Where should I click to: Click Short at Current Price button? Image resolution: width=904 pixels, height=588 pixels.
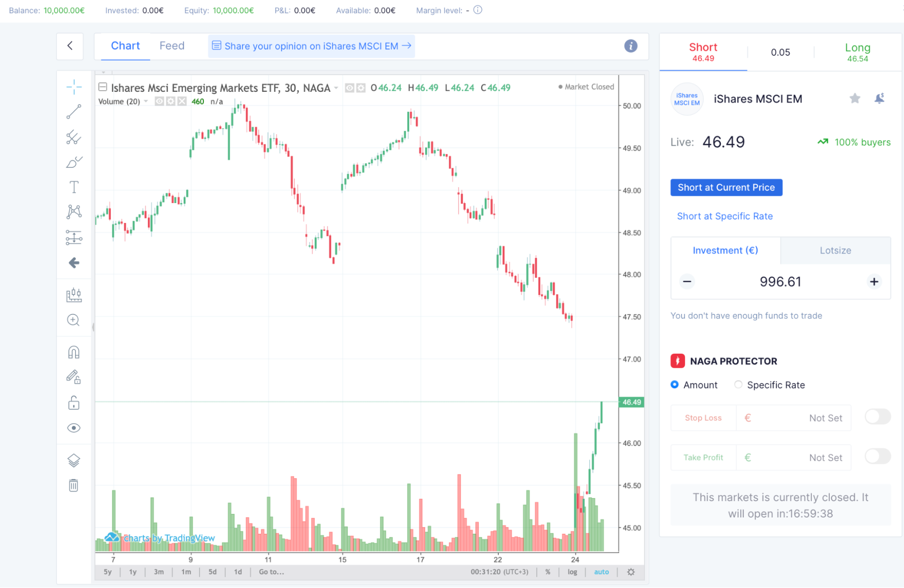pyautogui.click(x=726, y=187)
